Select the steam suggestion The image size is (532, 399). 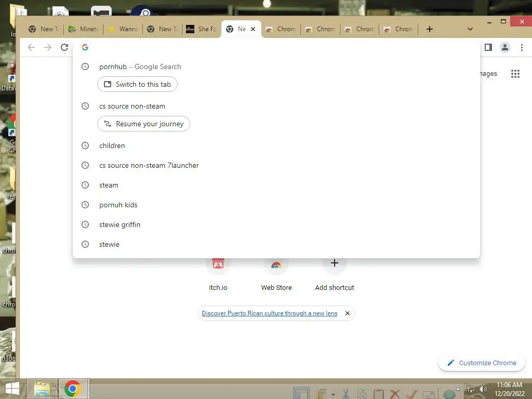276,185
